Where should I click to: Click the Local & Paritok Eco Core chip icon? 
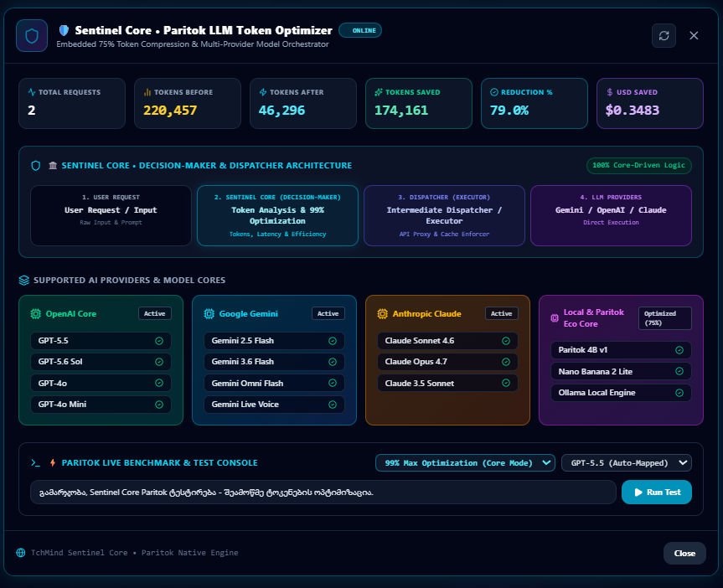coord(555,318)
